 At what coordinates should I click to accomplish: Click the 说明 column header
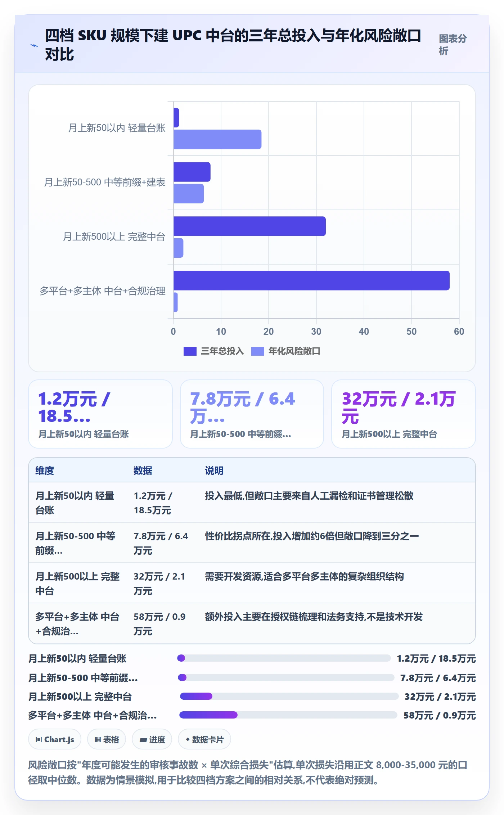pos(214,470)
